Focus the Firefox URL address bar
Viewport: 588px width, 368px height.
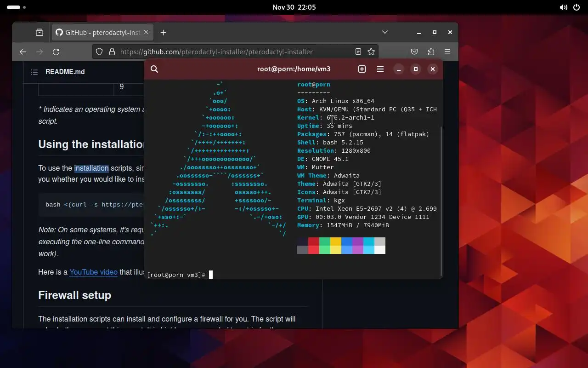point(234,52)
